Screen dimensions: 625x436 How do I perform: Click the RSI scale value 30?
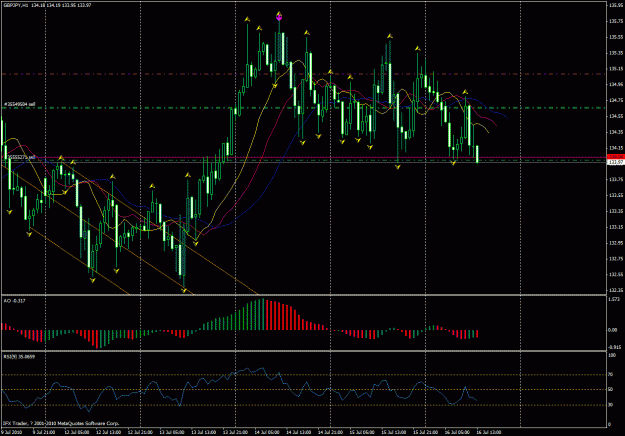pos(611,405)
